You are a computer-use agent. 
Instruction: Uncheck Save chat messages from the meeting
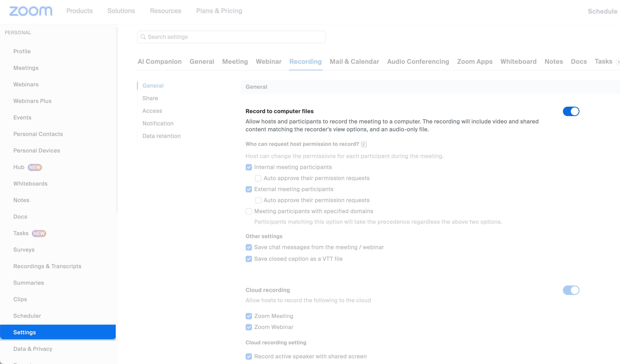click(248, 247)
